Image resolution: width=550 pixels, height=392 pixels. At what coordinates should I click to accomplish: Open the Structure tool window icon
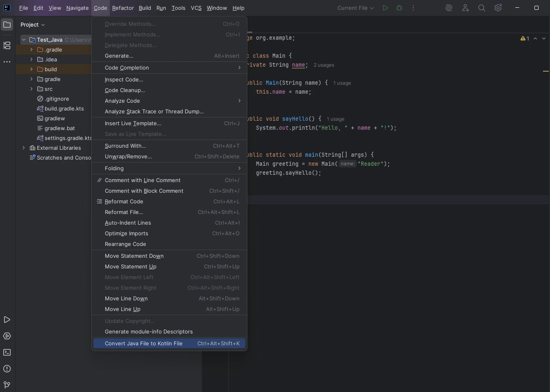[x=7, y=45]
